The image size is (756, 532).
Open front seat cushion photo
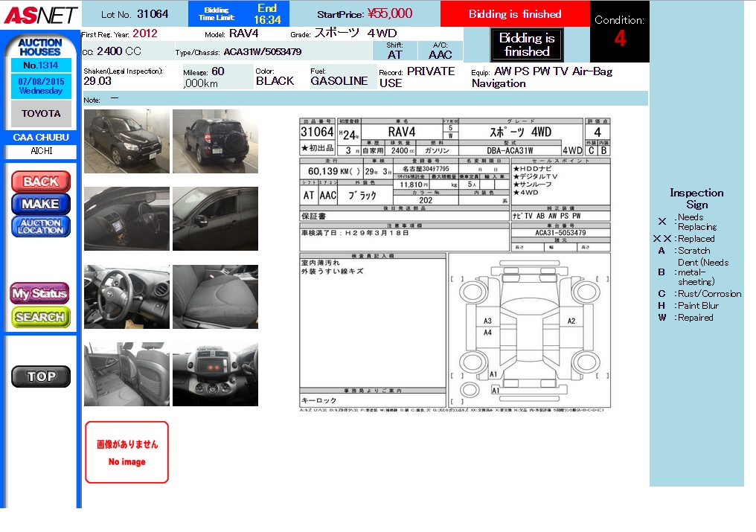[215, 297]
